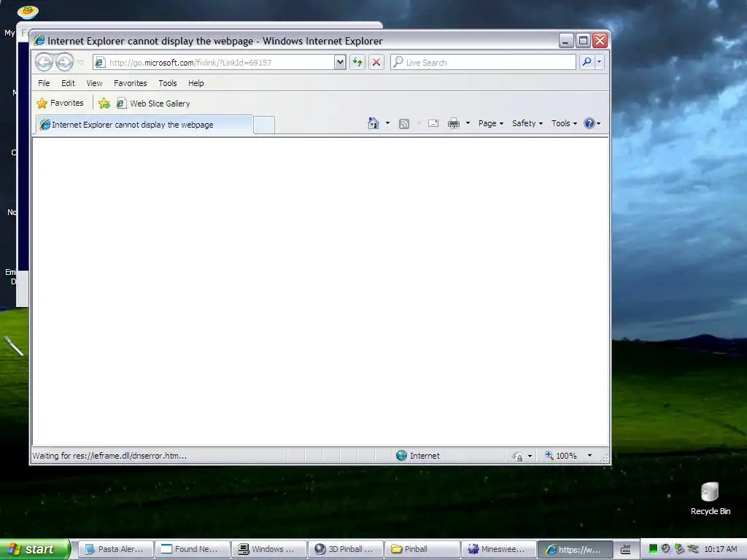
Task: Click the clock showing 10:17 AM
Action: click(x=720, y=549)
